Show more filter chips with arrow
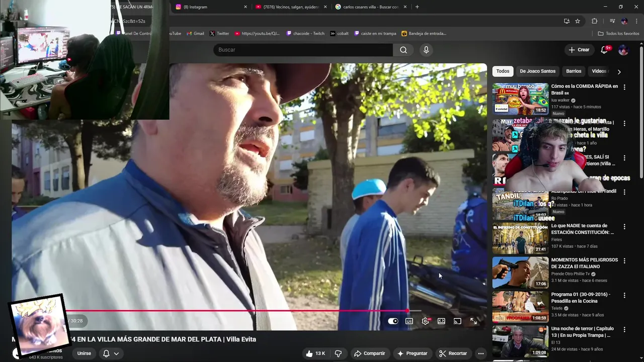Image resolution: width=644 pixels, height=362 pixels. click(x=619, y=71)
